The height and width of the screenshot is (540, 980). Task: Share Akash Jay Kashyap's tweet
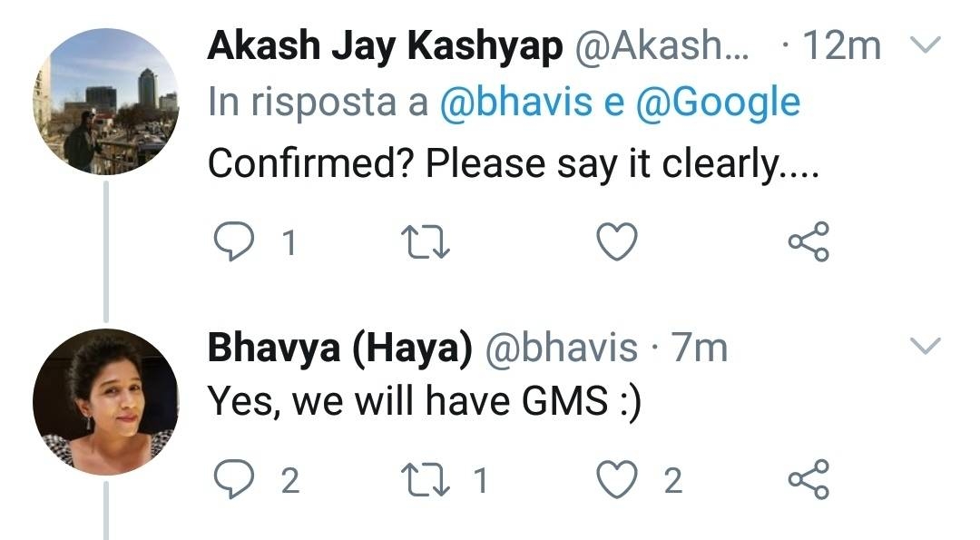click(x=808, y=242)
